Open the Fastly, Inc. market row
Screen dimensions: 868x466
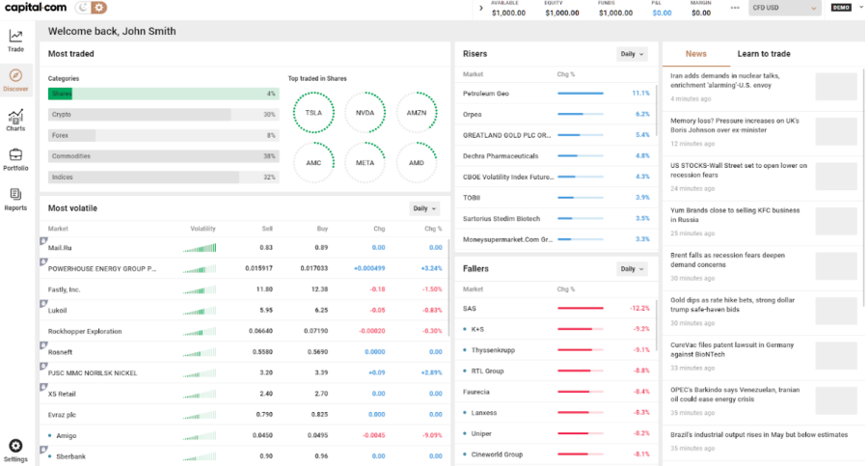pyautogui.click(x=244, y=289)
